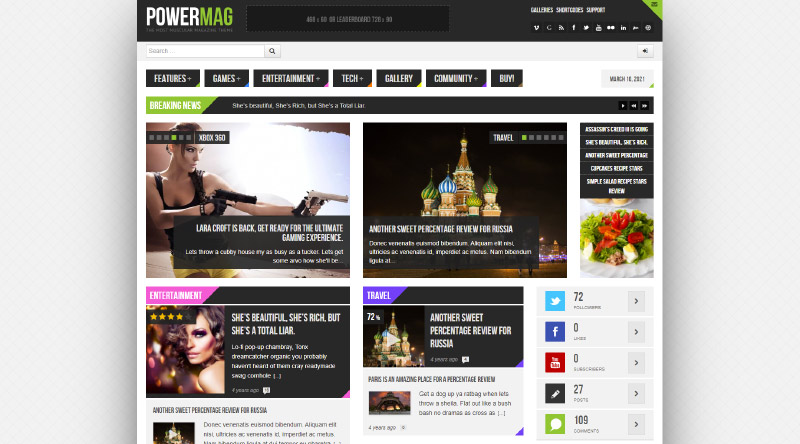This screenshot has width=800, height=444.
Task: Open She's Beautiful, She's Rich article title
Action: 286,324
